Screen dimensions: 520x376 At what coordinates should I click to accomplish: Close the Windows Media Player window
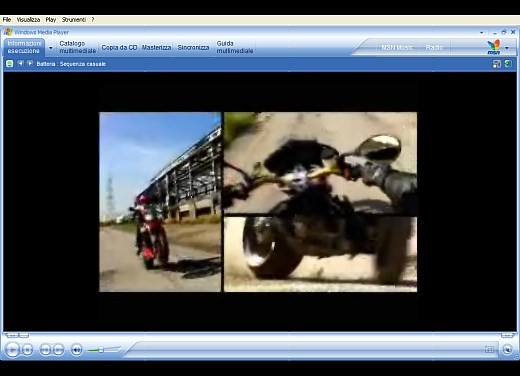pyautogui.click(x=513, y=32)
